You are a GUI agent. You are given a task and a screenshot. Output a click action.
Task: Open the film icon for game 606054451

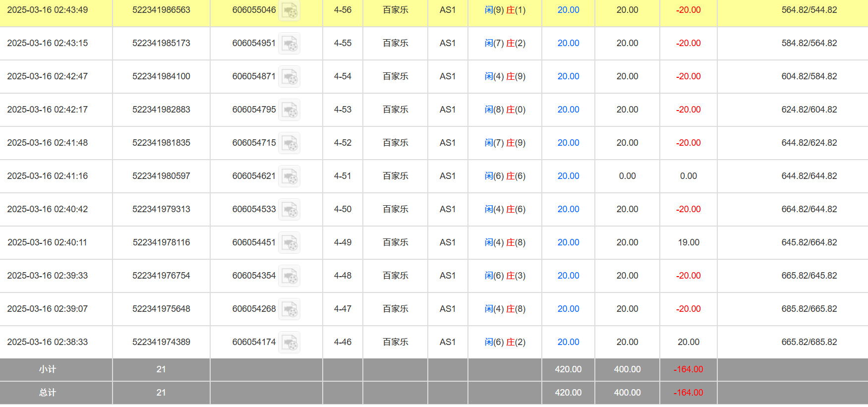[289, 243]
